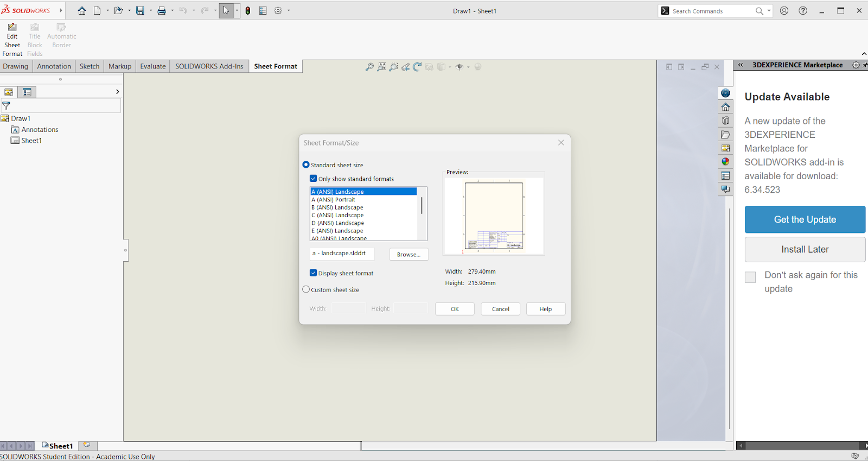Open the dropdown arrow next to Save
Viewport: 868px width, 461px height.
coord(151,11)
